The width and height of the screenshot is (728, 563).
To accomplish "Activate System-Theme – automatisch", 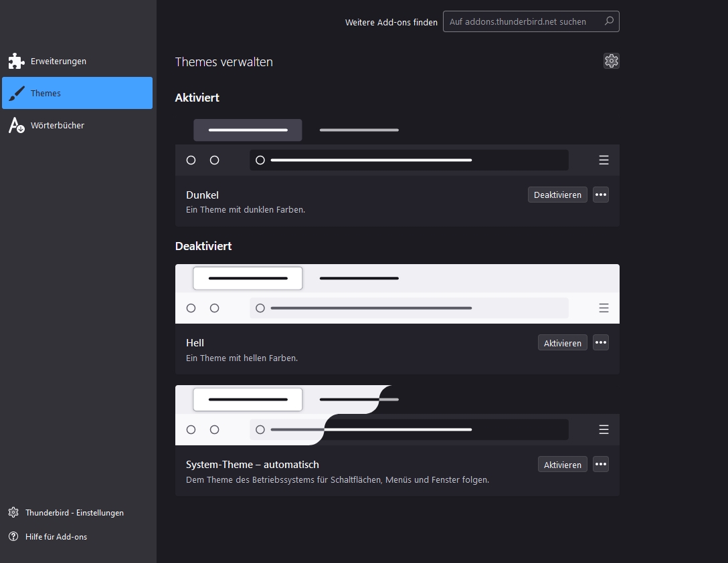I will click(562, 464).
